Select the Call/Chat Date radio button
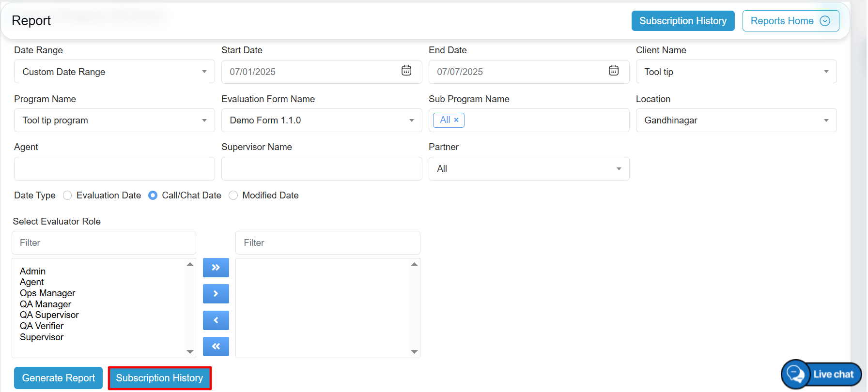868x392 pixels. 153,196
